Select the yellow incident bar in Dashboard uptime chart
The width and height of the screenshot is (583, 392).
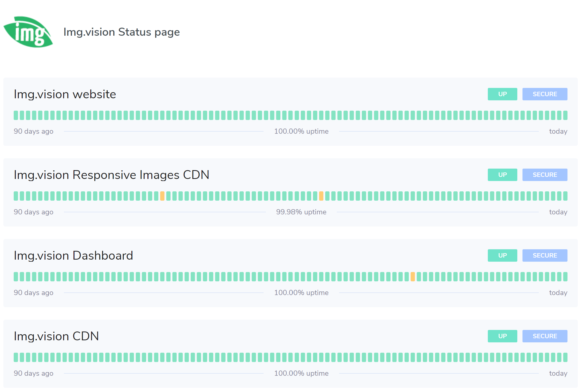[413, 277]
